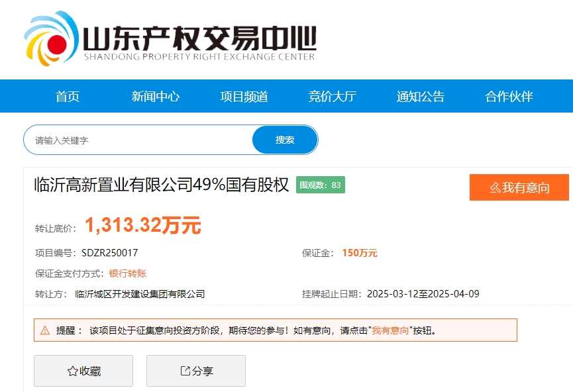
Task: Click the 围观数: 83 green badge
Action: click(x=321, y=185)
